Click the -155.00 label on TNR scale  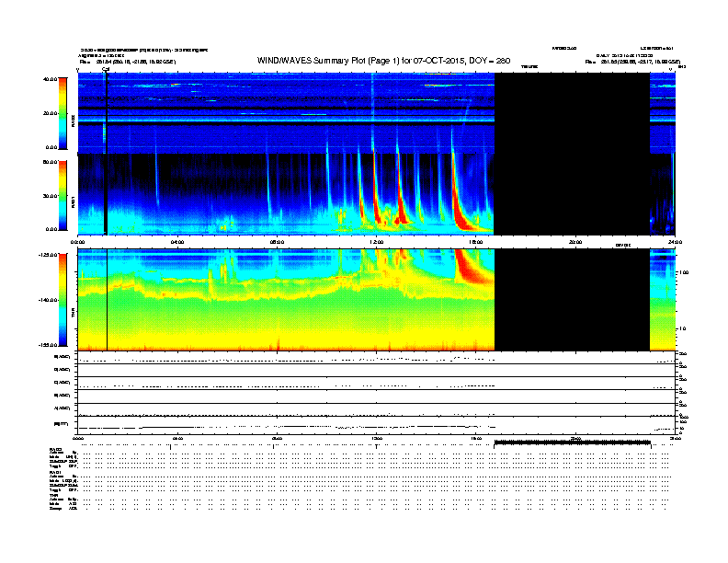click(49, 345)
